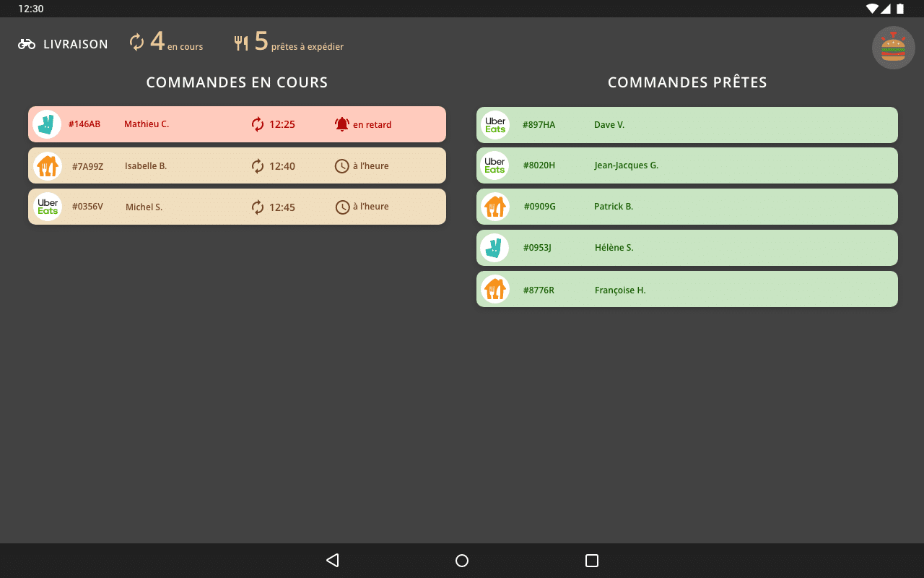Screen dimensions: 924x578
Task: Click the 'en cours' counter label
Action: point(186,47)
